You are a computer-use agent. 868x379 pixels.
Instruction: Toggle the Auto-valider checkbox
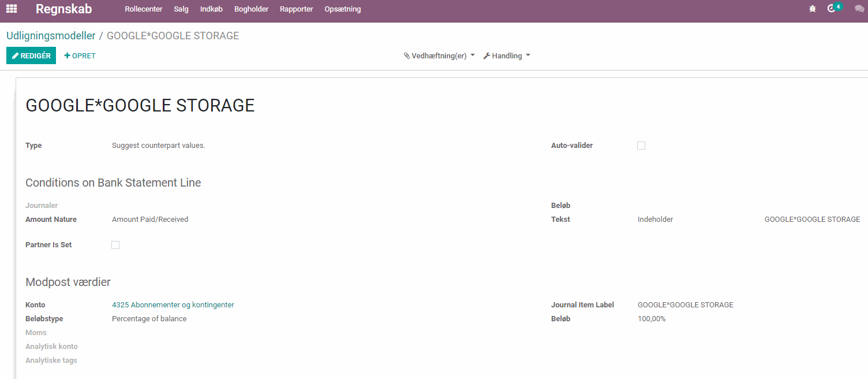[641, 146]
